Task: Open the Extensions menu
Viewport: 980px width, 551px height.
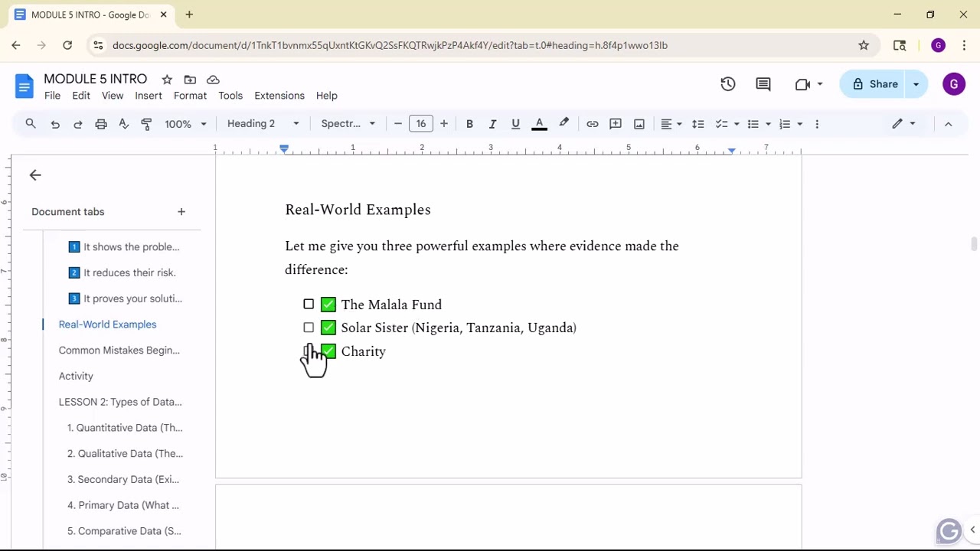Action: tap(279, 96)
